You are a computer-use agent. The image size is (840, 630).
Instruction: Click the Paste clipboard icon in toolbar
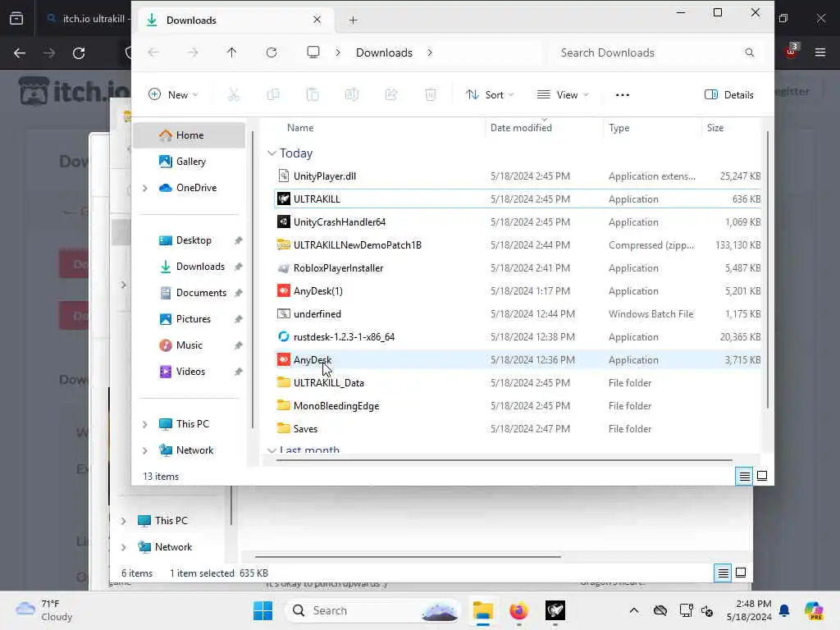click(313, 95)
